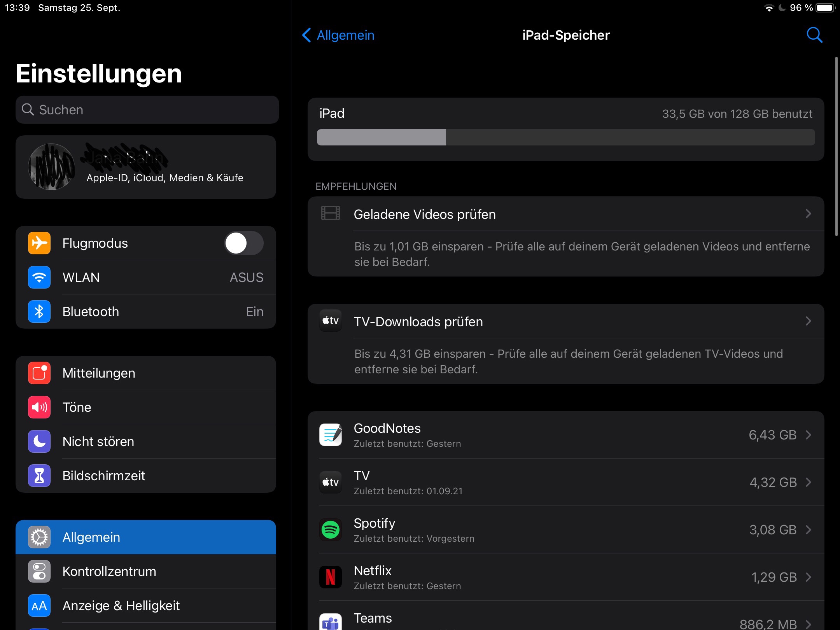Expand TV-Downloads prüfen chevron
This screenshot has width=840, height=630.
pyautogui.click(x=808, y=321)
